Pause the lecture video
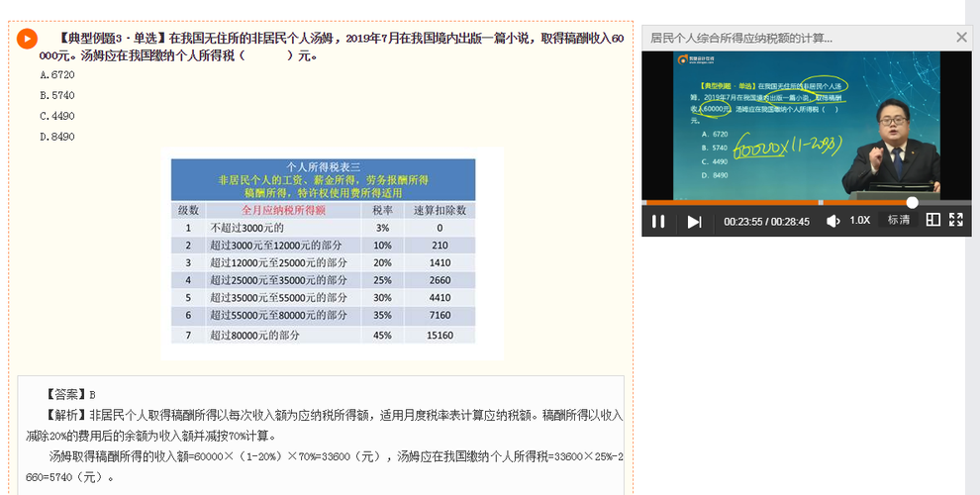Screen dimensions: 980x495 click(658, 221)
